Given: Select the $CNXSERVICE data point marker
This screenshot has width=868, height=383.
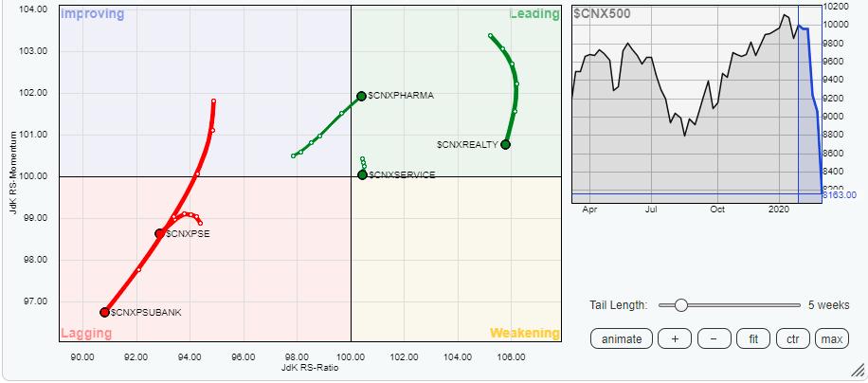Looking at the screenshot, I should (x=362, y=174).
